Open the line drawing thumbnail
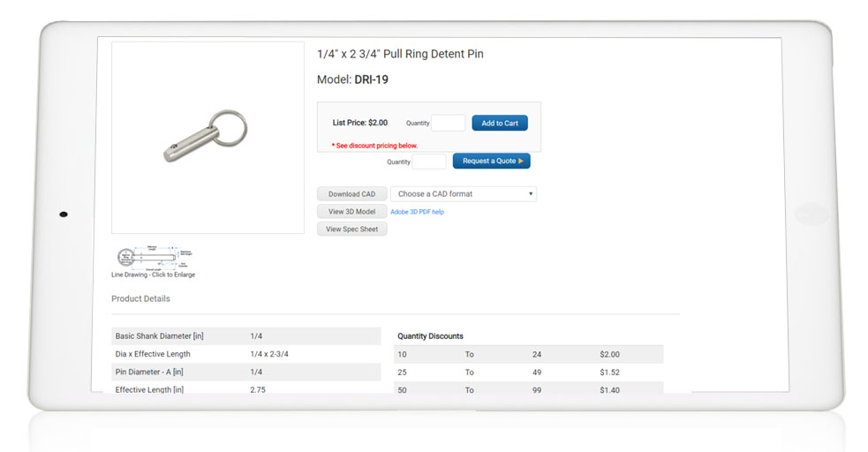Screen dimensions: 868x452 point(155,258)
